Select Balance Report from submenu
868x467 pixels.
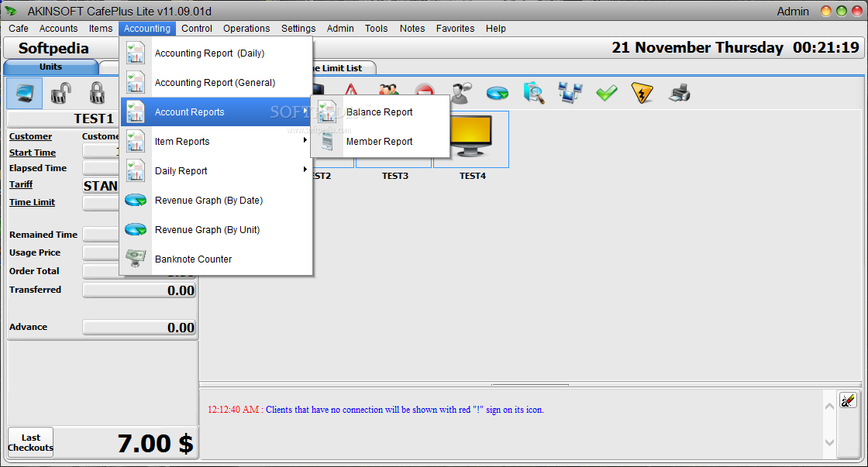381,112
